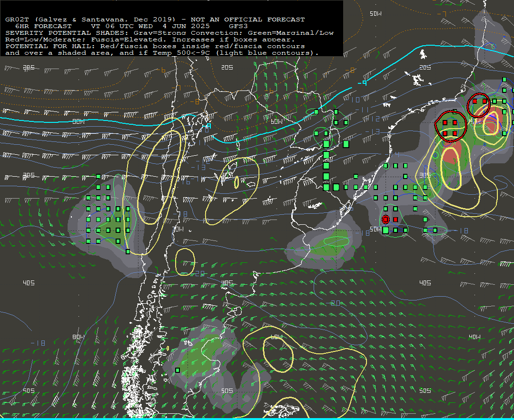This screenshot has width=514, height=420.
Task: Click the red contour enclosing four red boxes
Action: point(450,126)
